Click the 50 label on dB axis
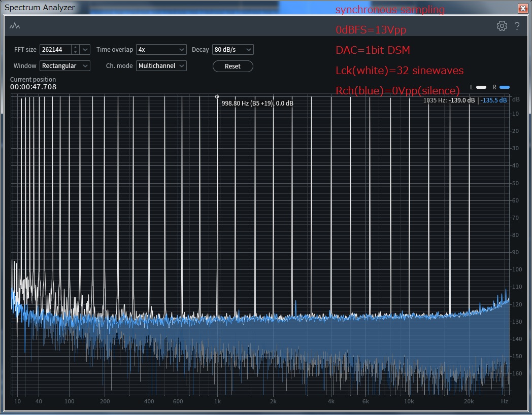This screenshot has width=532, height=415. (516, 183)
